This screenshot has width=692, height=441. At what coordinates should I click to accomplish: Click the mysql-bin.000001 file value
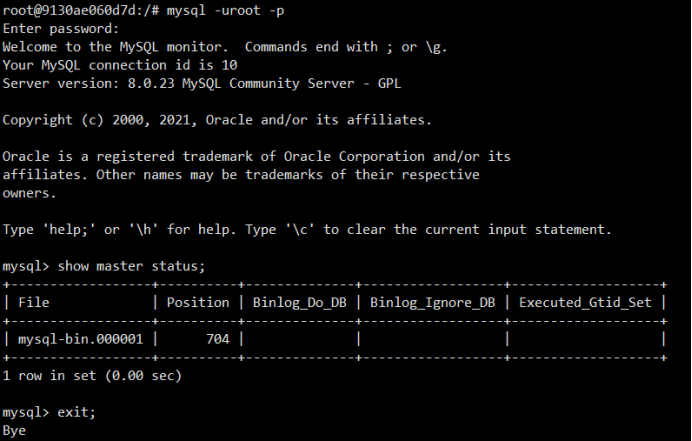80,339
